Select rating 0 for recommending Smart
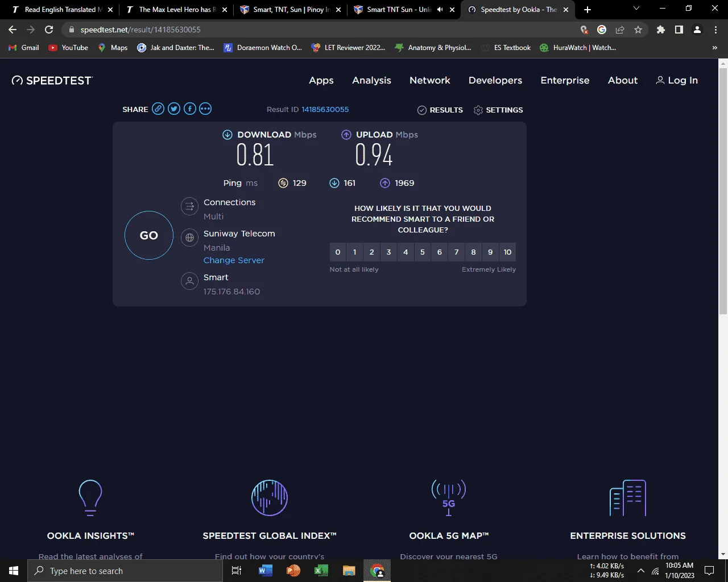728x582 pixels. pyautogui.click(x=338, y=252)
